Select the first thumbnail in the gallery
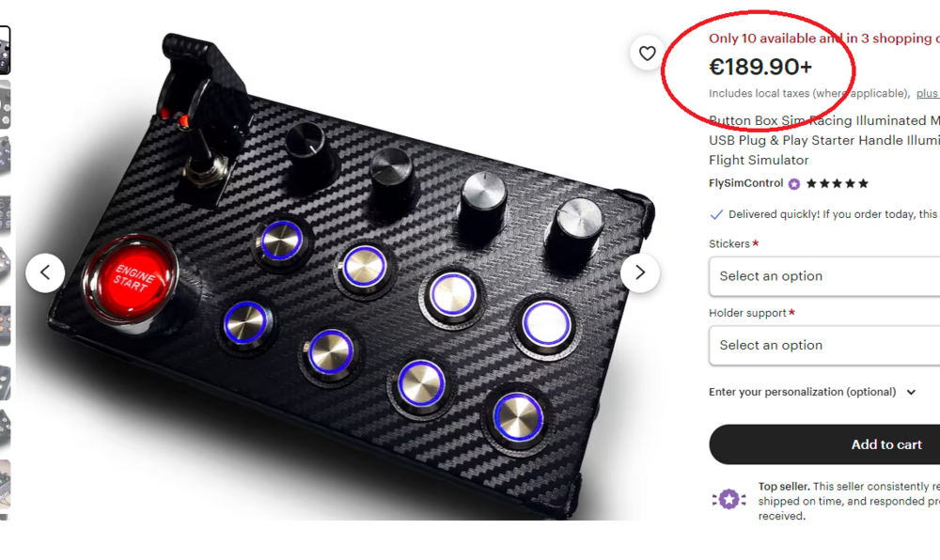Image resolution: width=940 pixels, height=560 pixels. tap(5, 50)
